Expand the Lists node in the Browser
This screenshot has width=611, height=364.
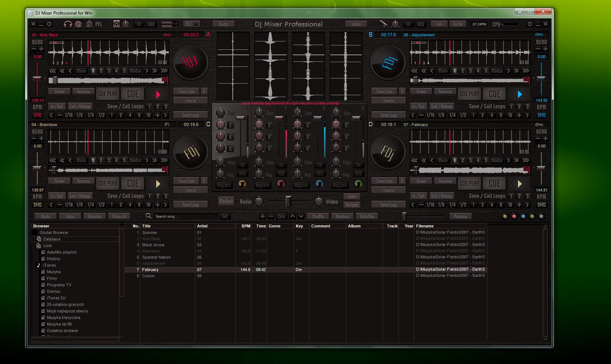[47, 246]
